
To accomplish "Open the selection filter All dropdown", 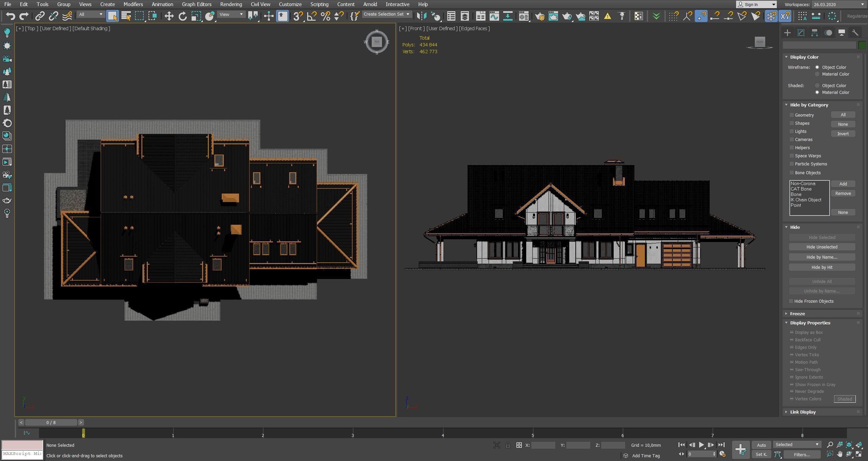I will (x=90, y=14).
